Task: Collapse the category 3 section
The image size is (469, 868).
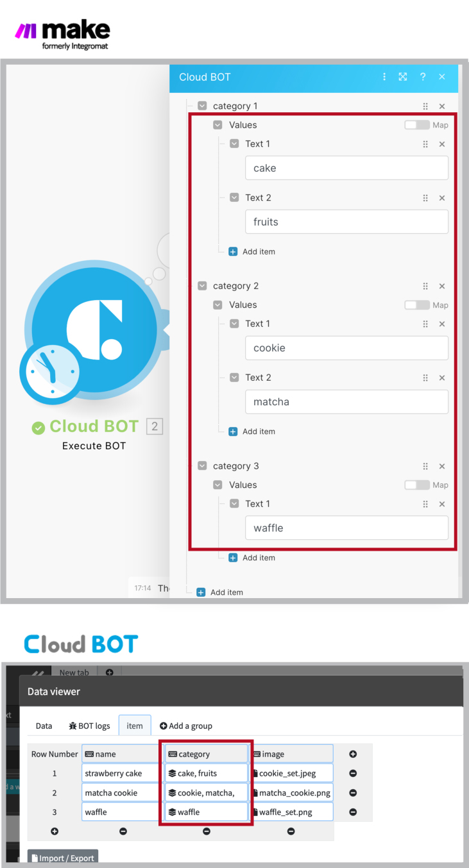Action: 202,467
